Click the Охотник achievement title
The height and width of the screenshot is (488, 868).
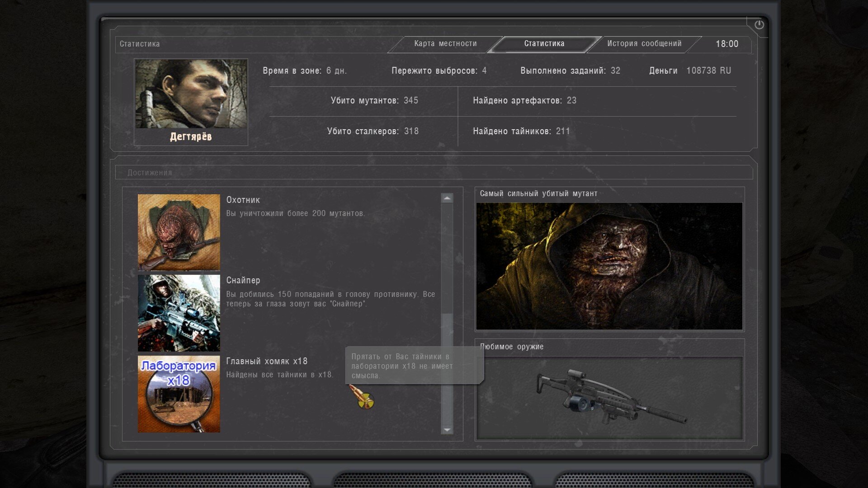243,200
